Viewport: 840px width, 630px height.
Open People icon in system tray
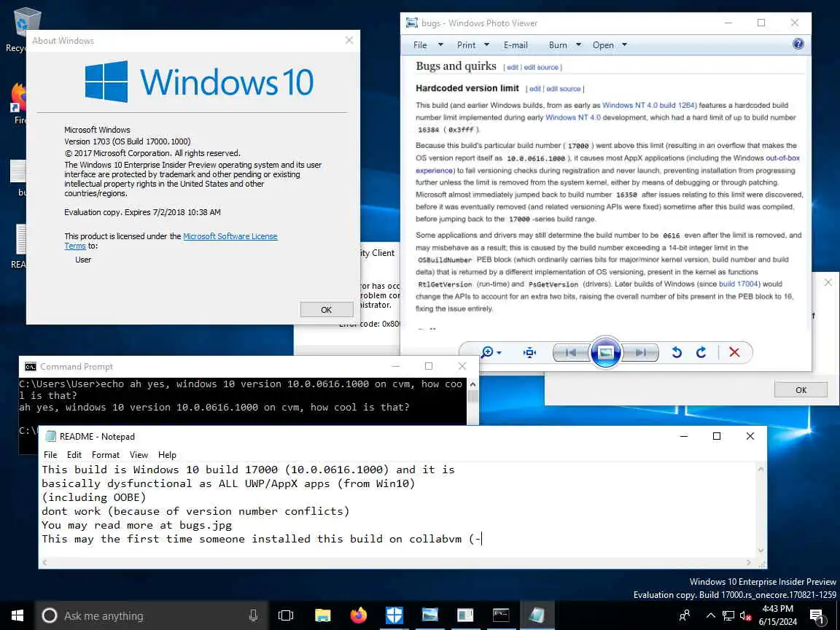click(684, 615)
